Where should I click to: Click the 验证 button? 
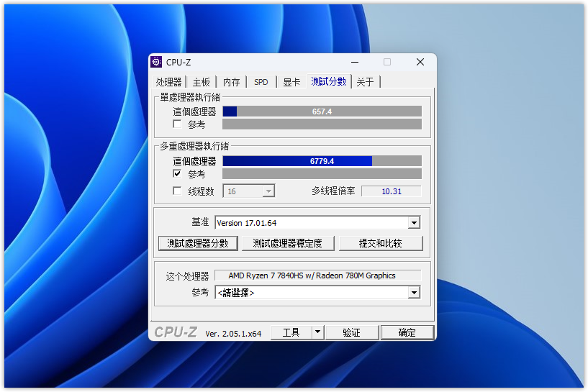point(352,332)
